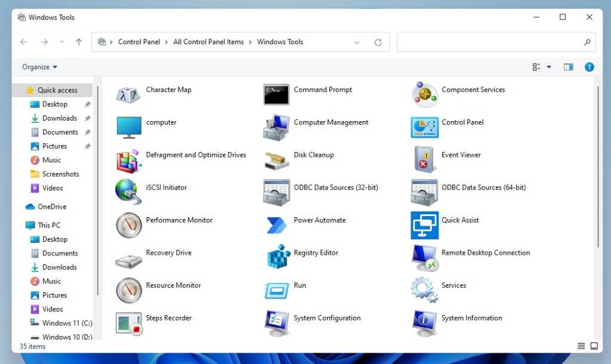The height and width of the screenshot is (364, 611).
Task: Open Computer Management icon
Action: click(276, 128)
